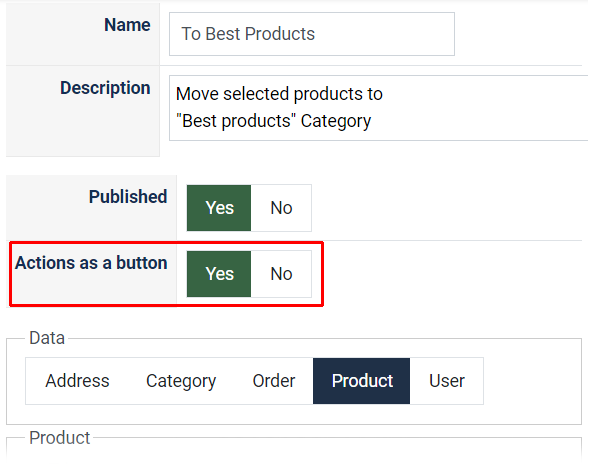
Task: Click the word Category inside the Description text
Action: 336,121
